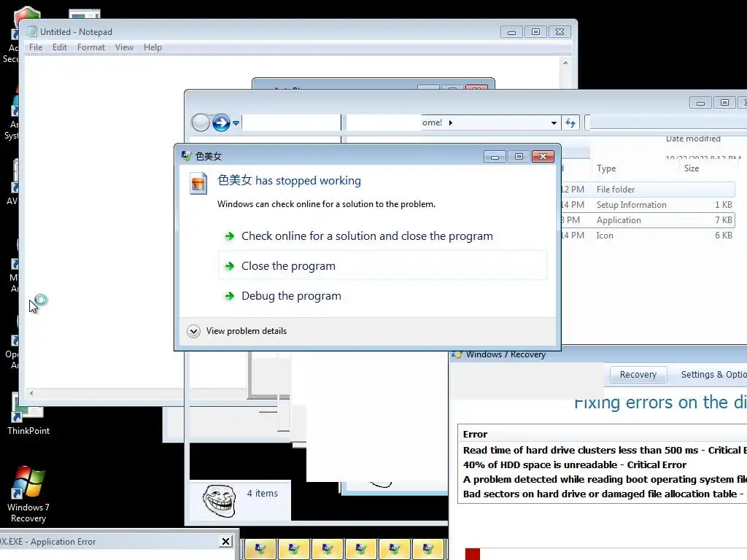Image resolution: width=747 pixels, height=560 pixels.
Task: Click the troll face thumbnail in the Explorer details pane
Action: (x=219, y=500)
